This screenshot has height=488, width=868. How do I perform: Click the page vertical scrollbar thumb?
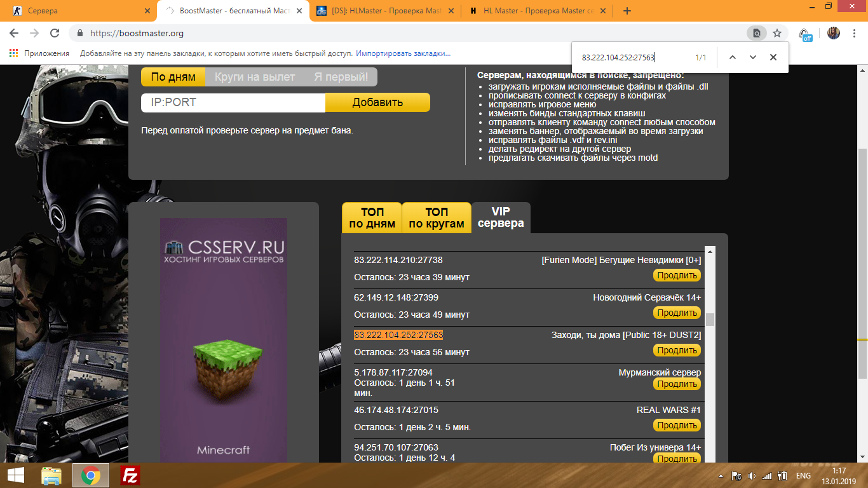(x=863, y=263)
